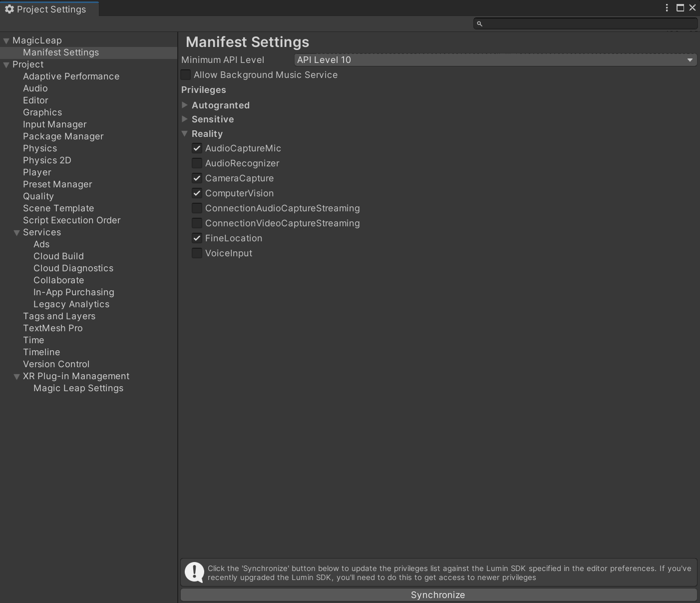Focus the settings search field
The height and width of the screenshot is (603, 700).
pyautogui.click(x=585, y=23)
